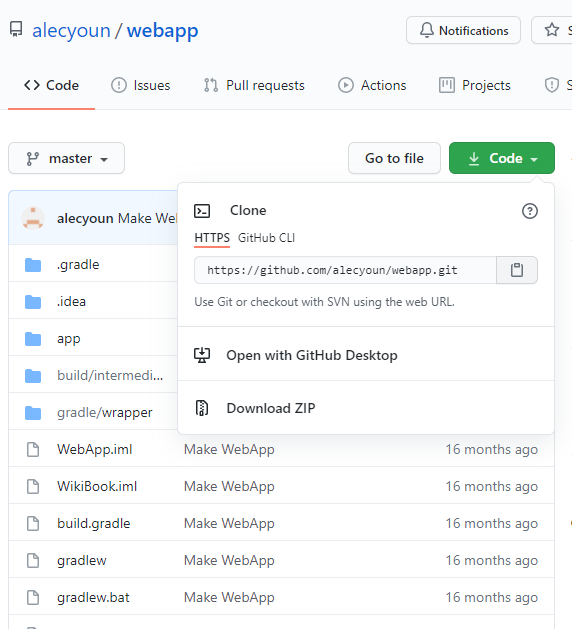Open the gradlew.bat file
Viewport: 572px width, 629px height.
tap(93, 597)
